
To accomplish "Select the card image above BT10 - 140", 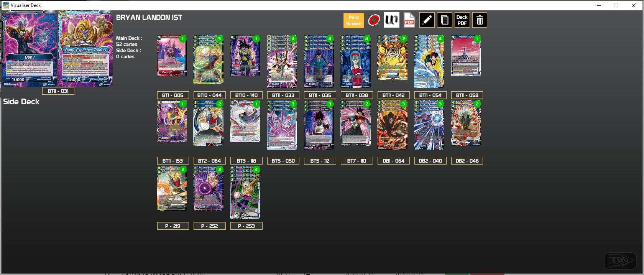I will [x=245, y=56].
